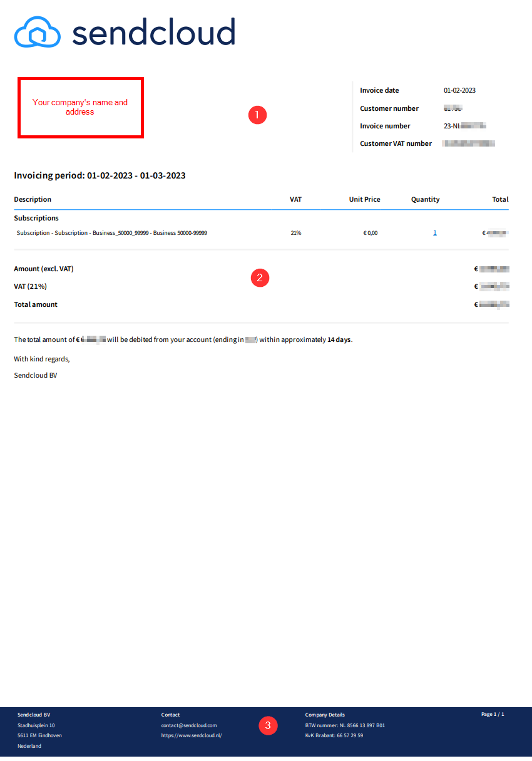Select the bold "14 days" text
The height and width of the screenshot is (761, 532).
[339, 339]
